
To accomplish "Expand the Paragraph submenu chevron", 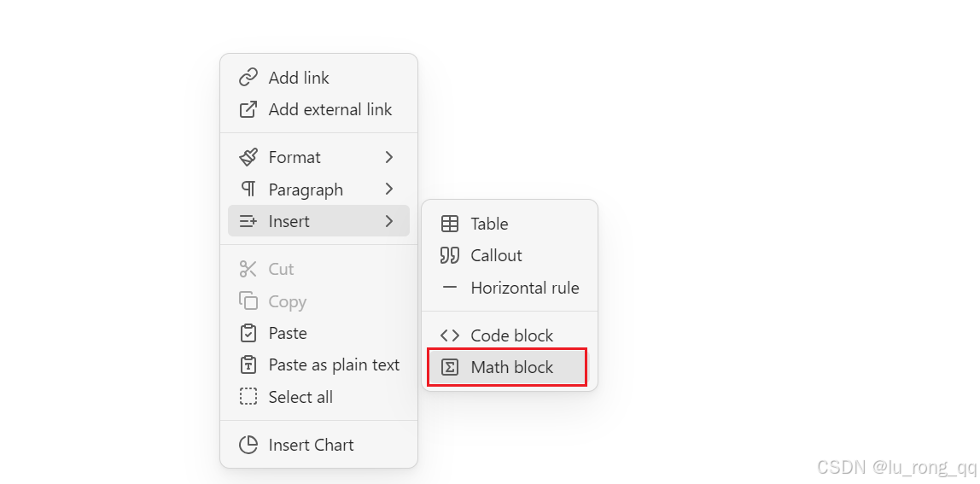I will pyautogui.click(x=388, y=189).
